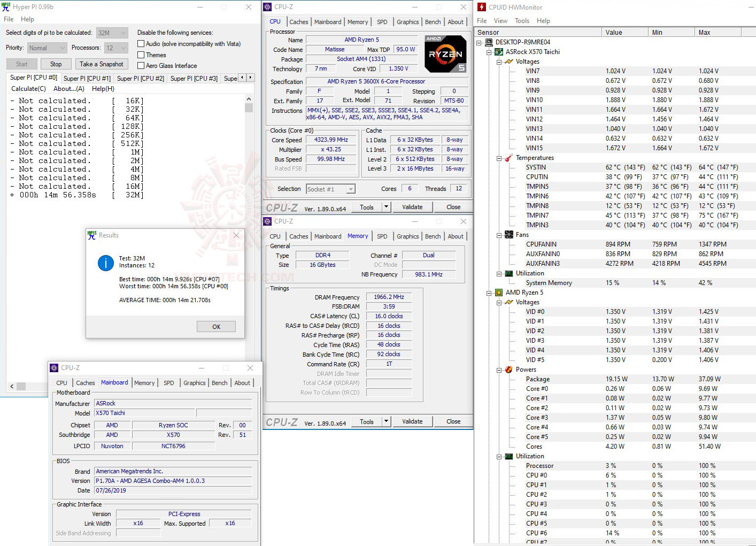Image resolution: width=756 pixels, height=546 pixels.
Task: Click the Validate button in CPU-Z
Action: (412, 207)
